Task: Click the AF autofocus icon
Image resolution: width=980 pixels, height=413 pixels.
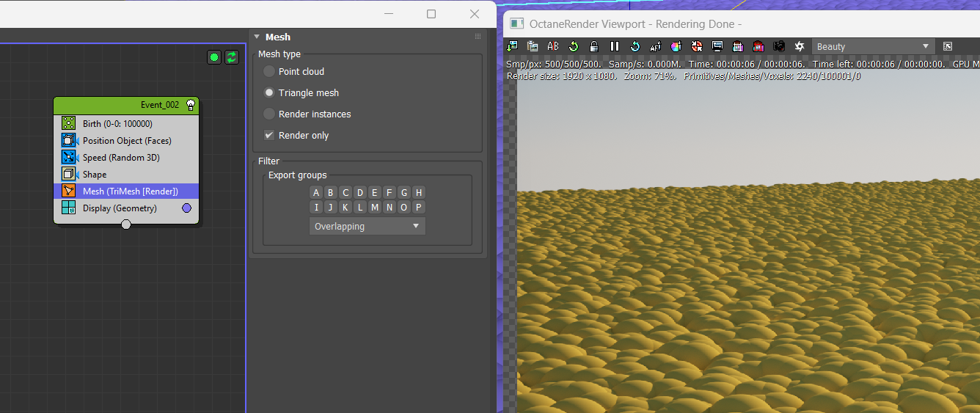Action: (656, 46)
